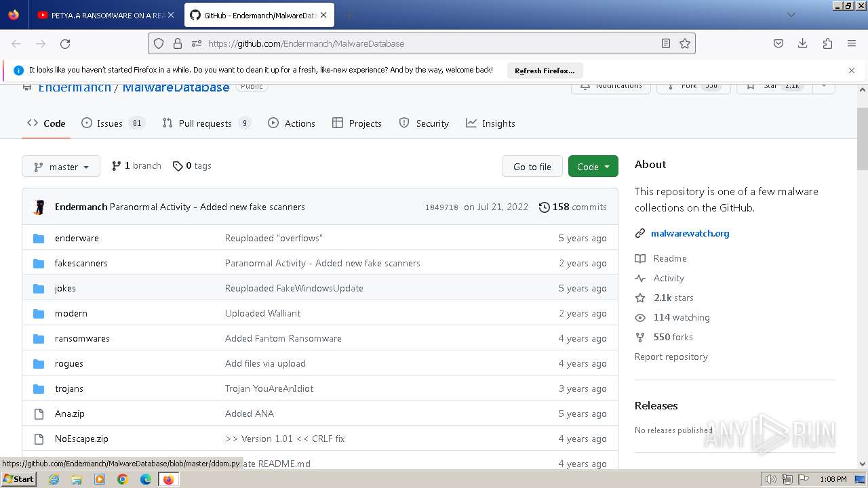Click 114 watching link
This screenshot has height=488, width=868.
click(x=673, y=317)
